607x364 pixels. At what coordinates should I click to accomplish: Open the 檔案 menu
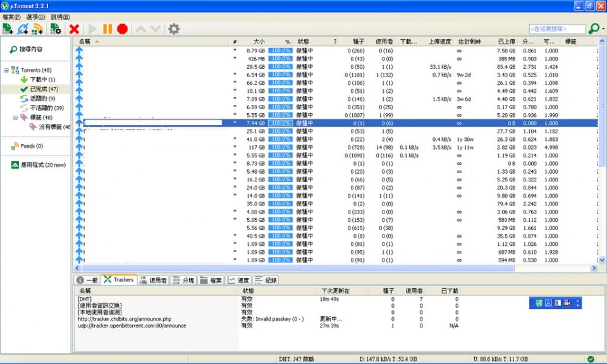(11, 17)
